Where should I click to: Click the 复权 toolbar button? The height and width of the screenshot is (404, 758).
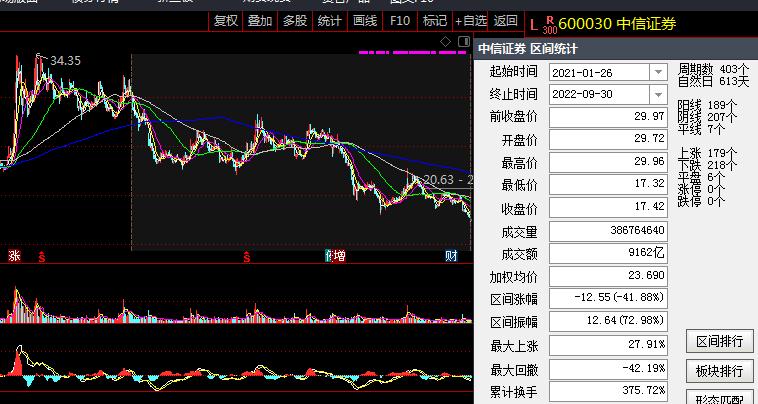pyautogui.click(x=226, y=21)
